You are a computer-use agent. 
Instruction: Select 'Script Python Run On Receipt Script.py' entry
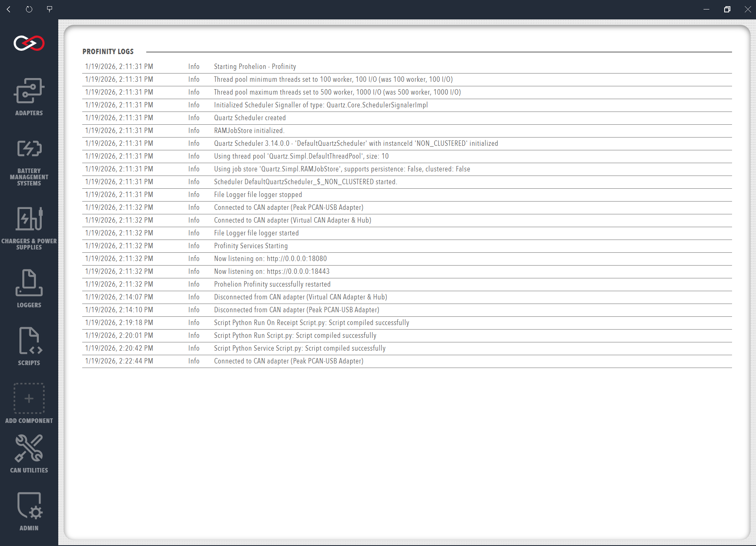click(x=407, y=323)
